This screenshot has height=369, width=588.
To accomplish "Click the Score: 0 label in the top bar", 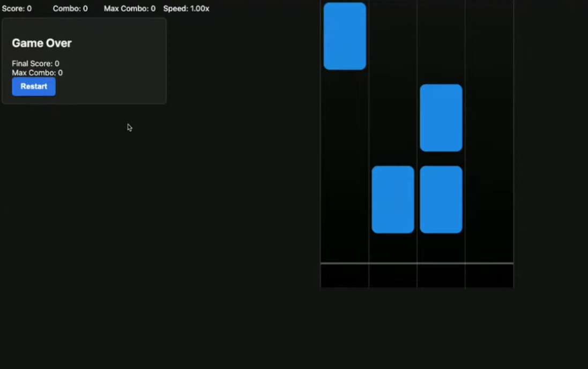I will pyautogui.click(x=17, y=9).
